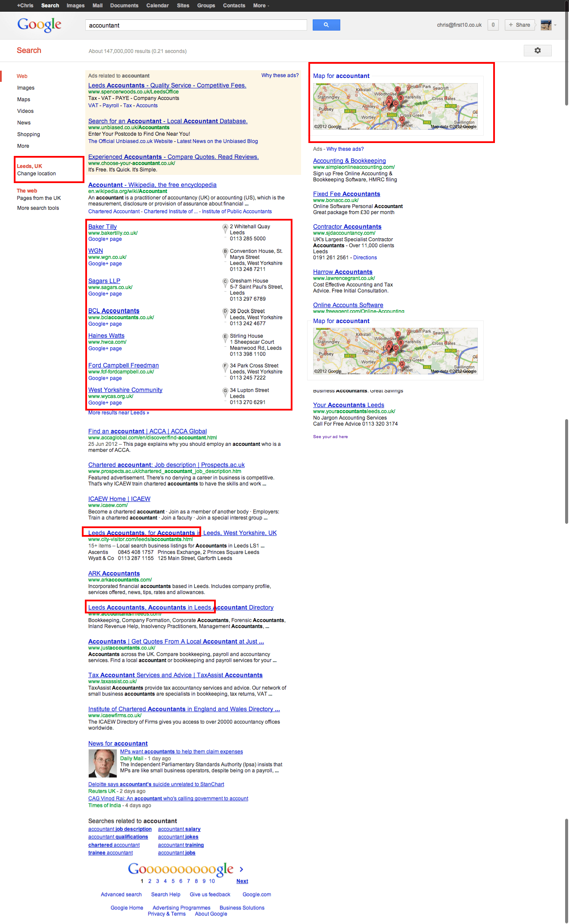The height and width of the screenshot is (924, 569).
Task: Open the profile picture avatar
Action: [546, 25]
